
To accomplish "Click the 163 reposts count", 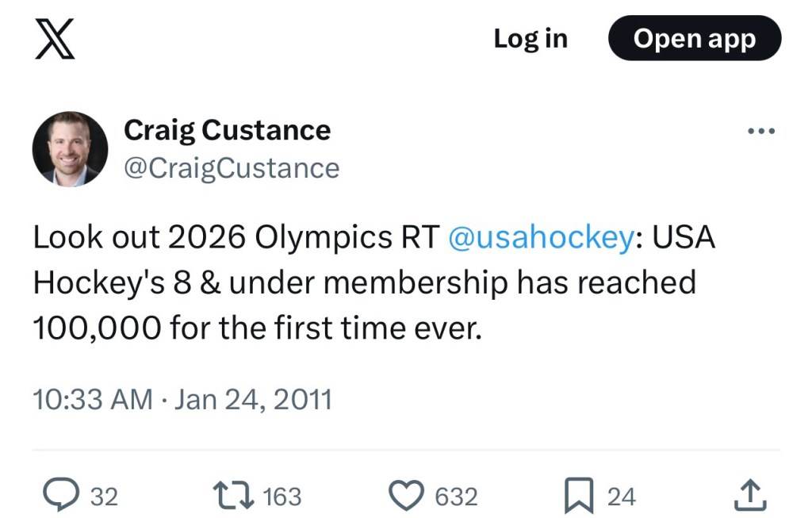I will 282,497.
